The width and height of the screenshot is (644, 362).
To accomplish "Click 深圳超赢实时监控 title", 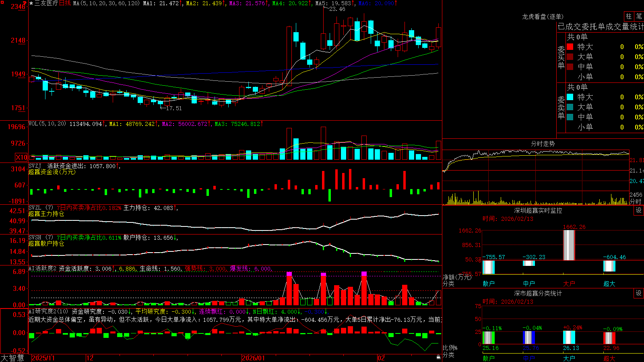I will [538, 210].
